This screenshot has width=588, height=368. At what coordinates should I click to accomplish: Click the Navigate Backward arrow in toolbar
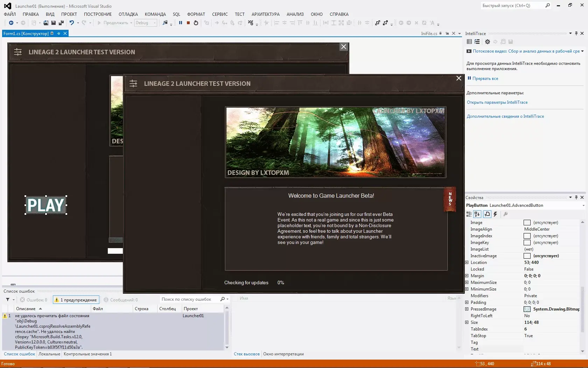pos(11,23)
